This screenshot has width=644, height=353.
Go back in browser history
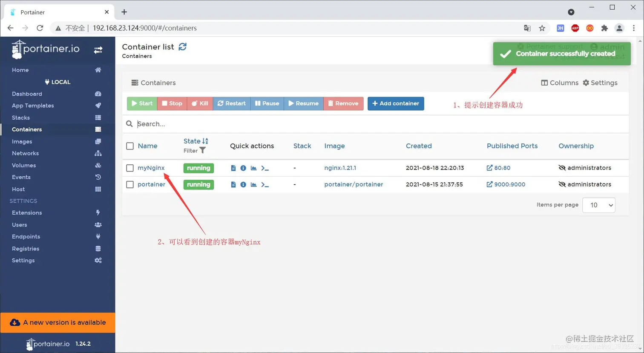(x=11, y=28)
